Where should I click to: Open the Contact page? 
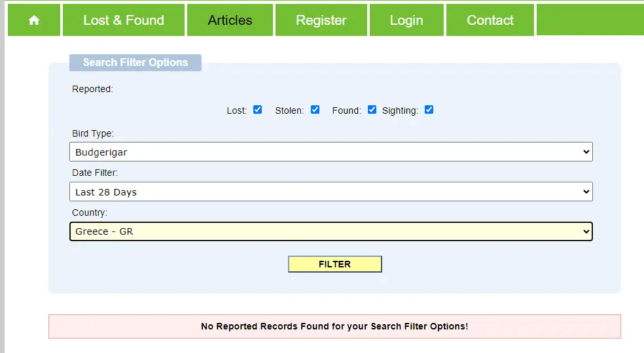[x=490, y=20]
